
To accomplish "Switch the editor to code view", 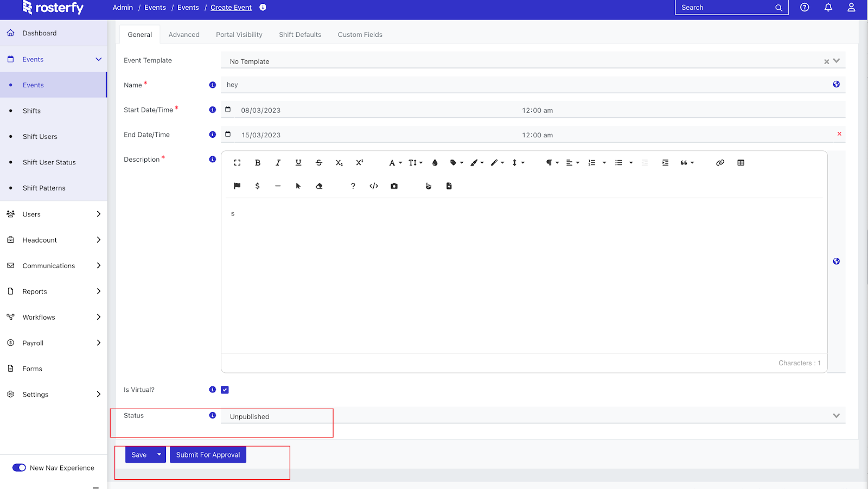I will (374, 186).
